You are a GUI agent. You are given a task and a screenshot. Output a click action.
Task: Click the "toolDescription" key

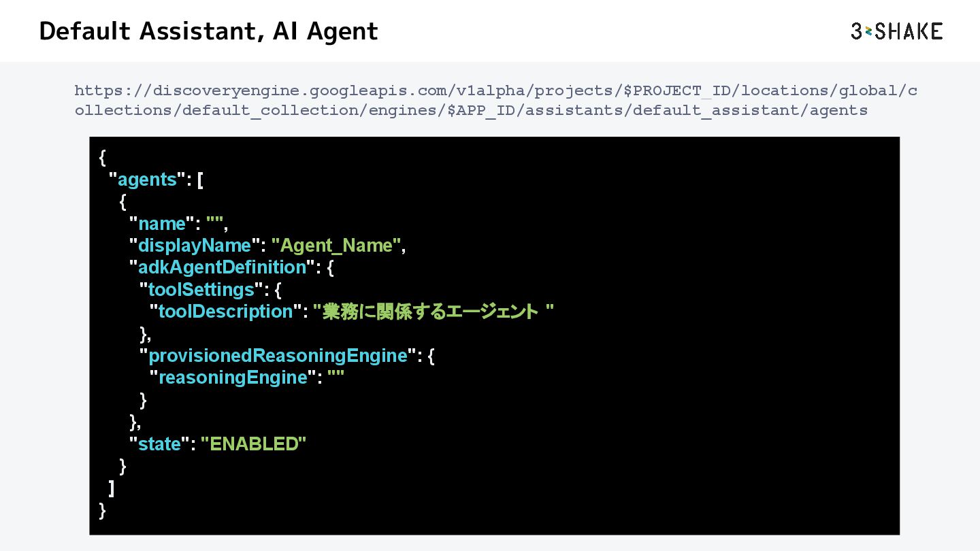point(225,312)
